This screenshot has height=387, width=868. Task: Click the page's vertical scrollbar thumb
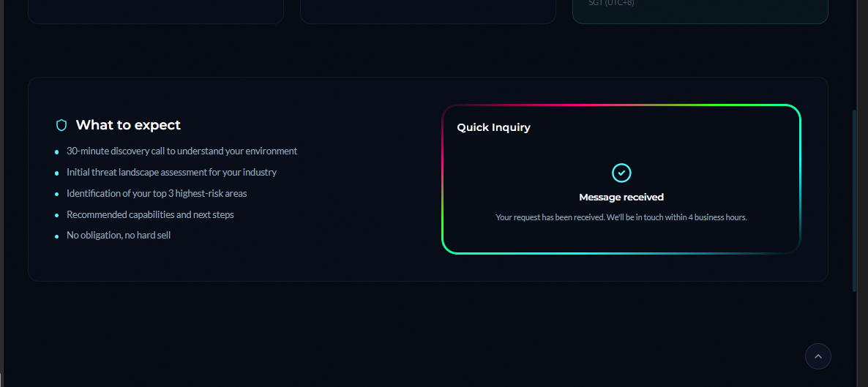pos(854,200)
